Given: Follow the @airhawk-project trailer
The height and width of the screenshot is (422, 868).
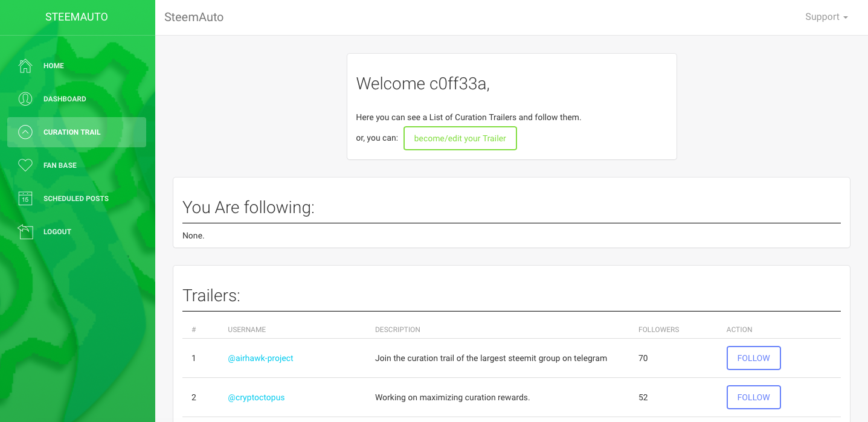Looking at the screenshot, I should 754,358.
